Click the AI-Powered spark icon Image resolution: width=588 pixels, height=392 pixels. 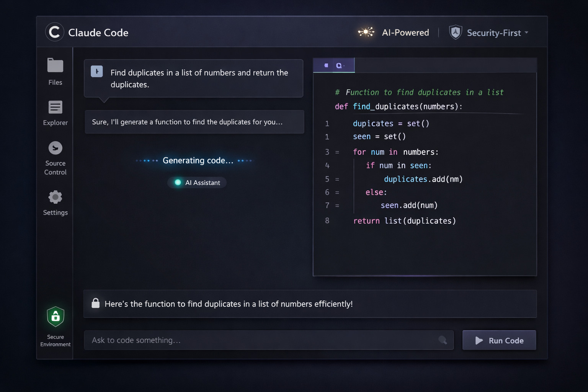[366, 32]
